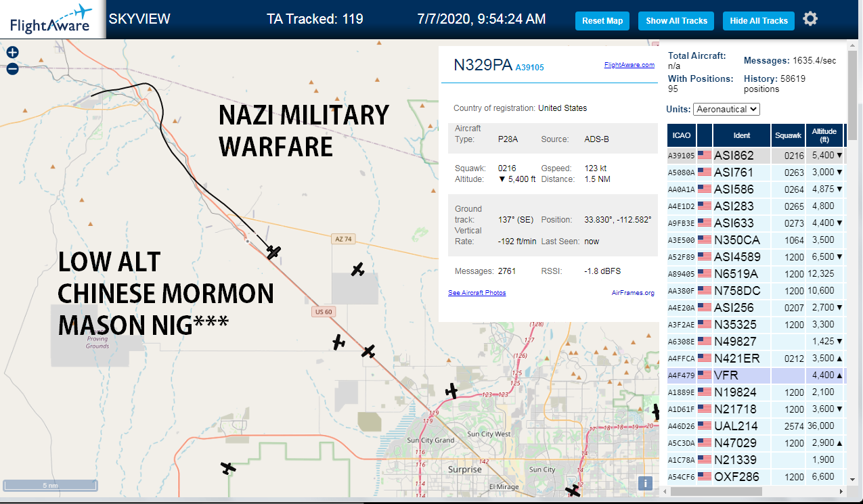Zoom out with the minus map button
The image size is (863, 504).
tap(12, 68)
